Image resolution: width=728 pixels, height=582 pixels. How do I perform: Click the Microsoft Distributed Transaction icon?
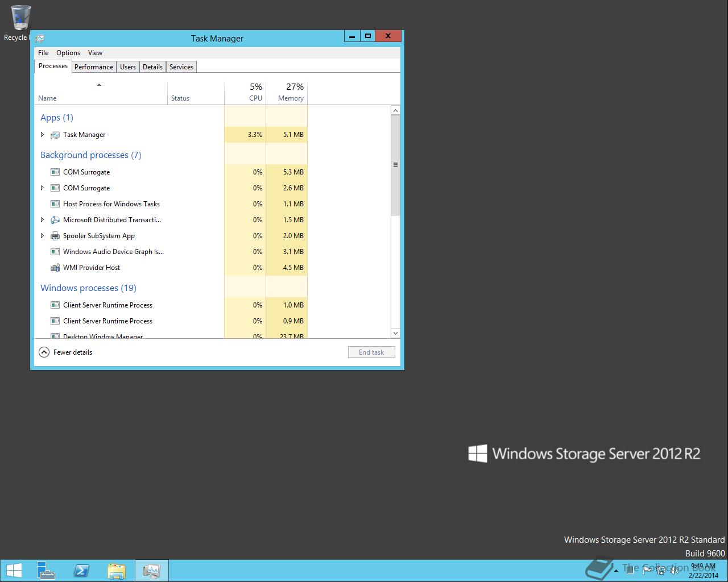[55, 220]
